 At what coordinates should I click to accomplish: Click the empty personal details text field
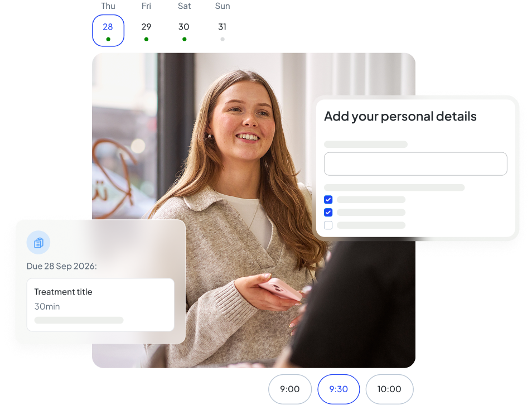tap(415, 164)
